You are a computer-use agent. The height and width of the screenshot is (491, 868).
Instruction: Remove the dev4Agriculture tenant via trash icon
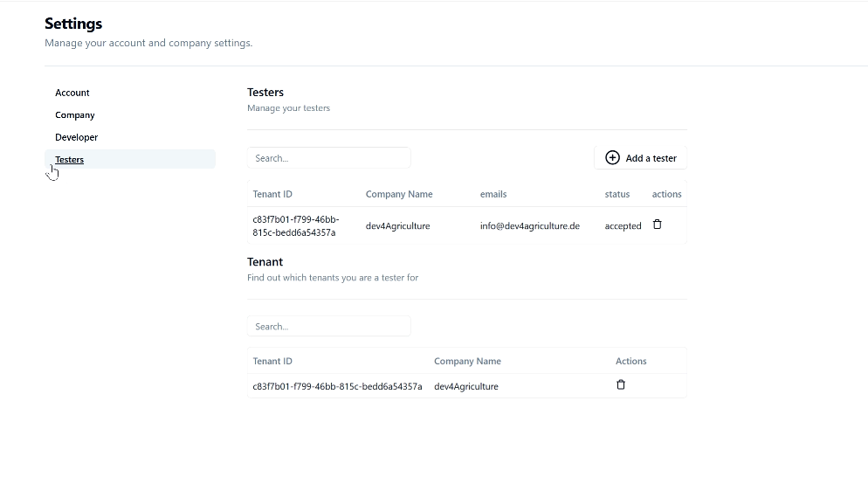click(x=621, y=384)
